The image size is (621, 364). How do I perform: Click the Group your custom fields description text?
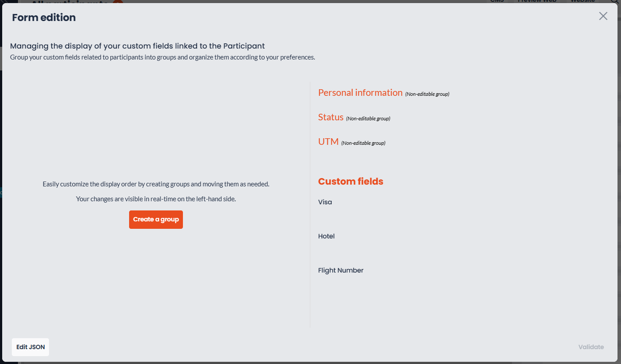[162, 57]
